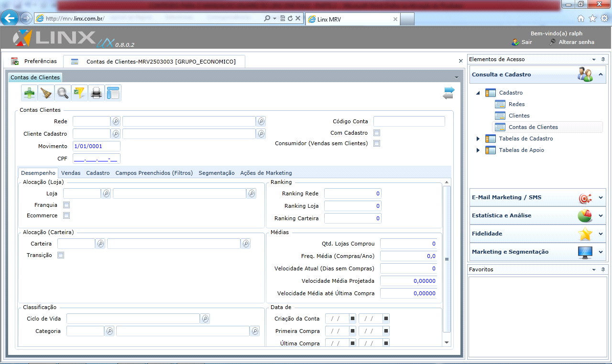Open lookup beside the Categoria code field
This screenshot has height=364, width=612.
(109, 331)
